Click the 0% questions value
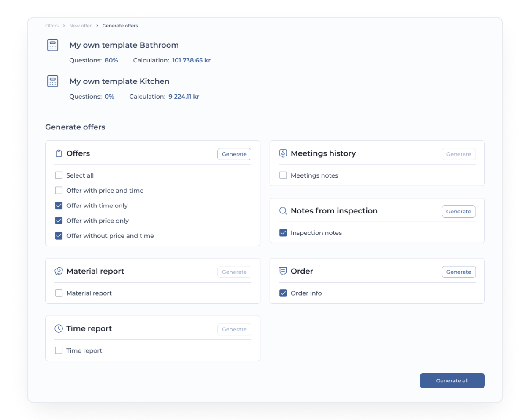 pos(109,97)
